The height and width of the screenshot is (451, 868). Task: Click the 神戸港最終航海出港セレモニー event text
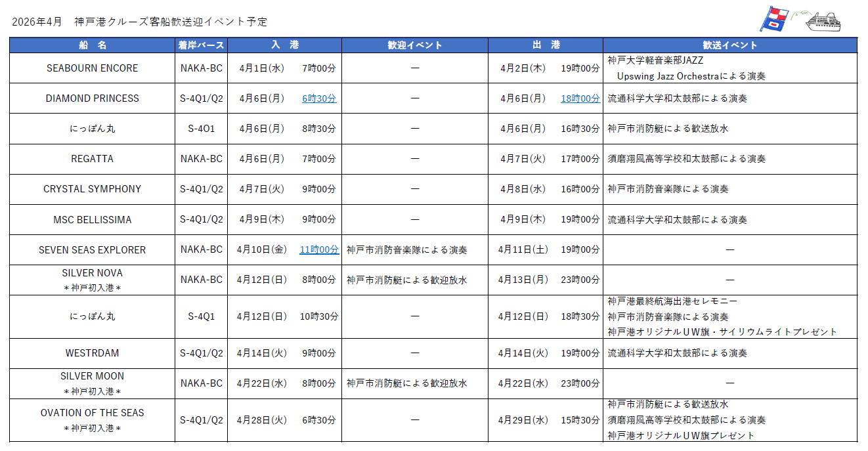672,301
